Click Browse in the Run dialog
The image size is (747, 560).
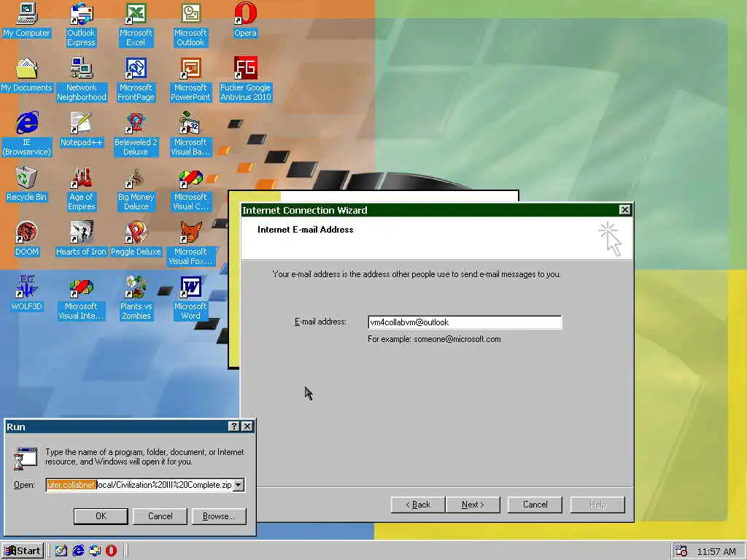[219, 516]
